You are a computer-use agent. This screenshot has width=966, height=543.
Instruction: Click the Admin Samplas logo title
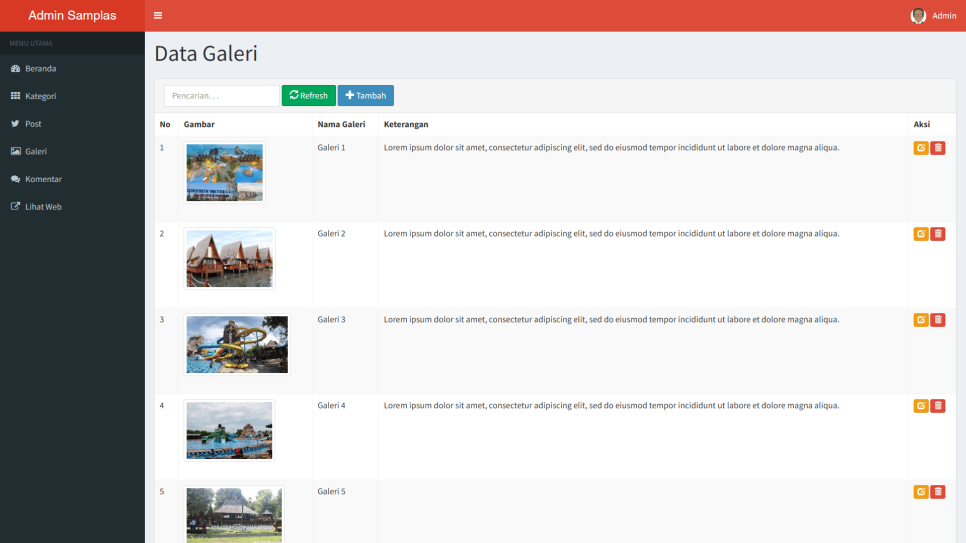tap(72, 16)
